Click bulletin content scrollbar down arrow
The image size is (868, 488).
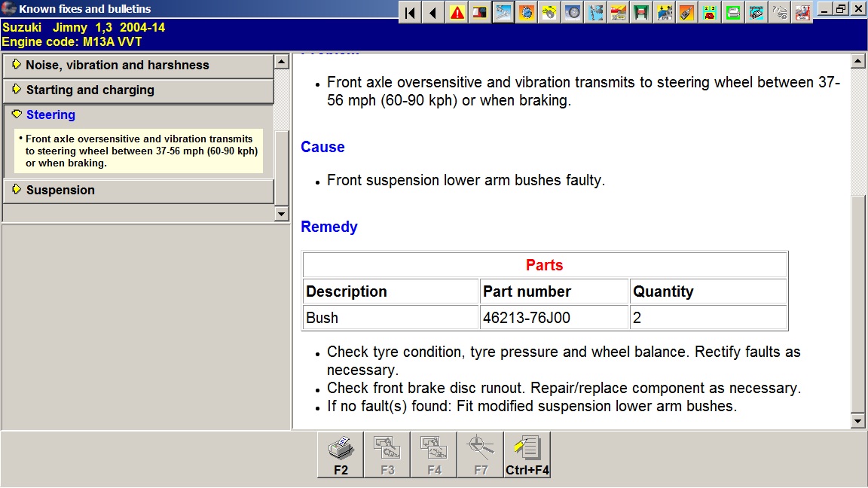tap(857, 421)
